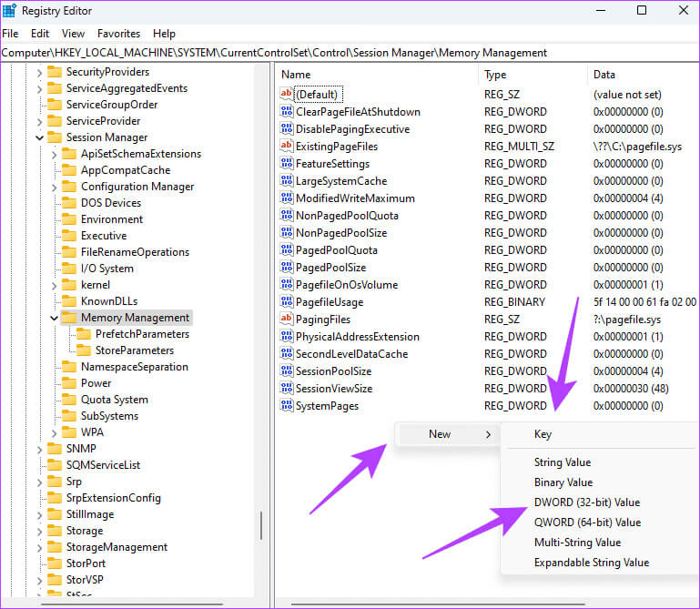The image size is (700, 609).
Task: Click the FeatureSettings DWORD icon
Action: [286, 164]
